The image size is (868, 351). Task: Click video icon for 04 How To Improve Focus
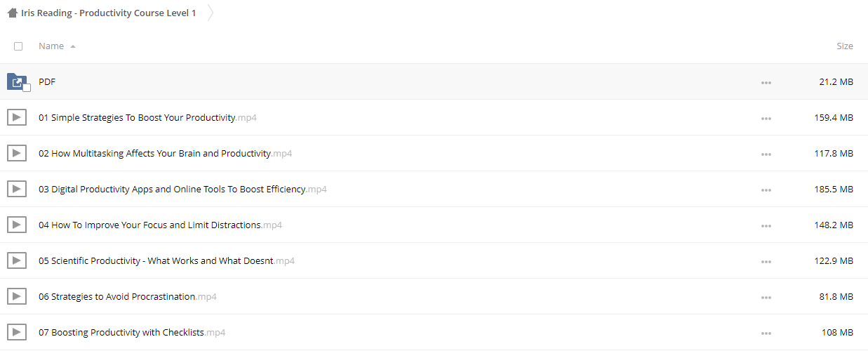click(17, 225)
